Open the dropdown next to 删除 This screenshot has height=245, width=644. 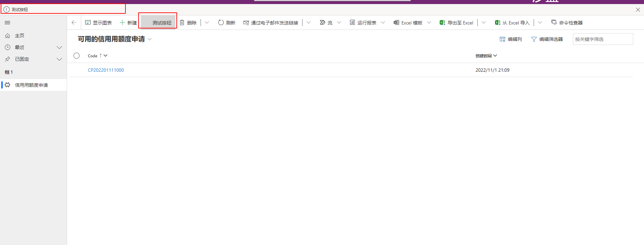(x=207, y=22)
